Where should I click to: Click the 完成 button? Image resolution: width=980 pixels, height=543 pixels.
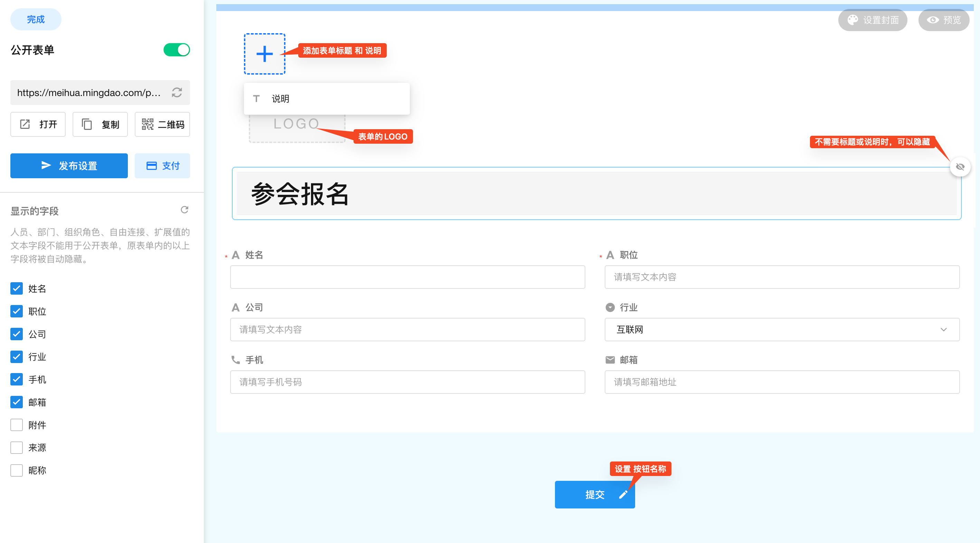tap(36, 19)
